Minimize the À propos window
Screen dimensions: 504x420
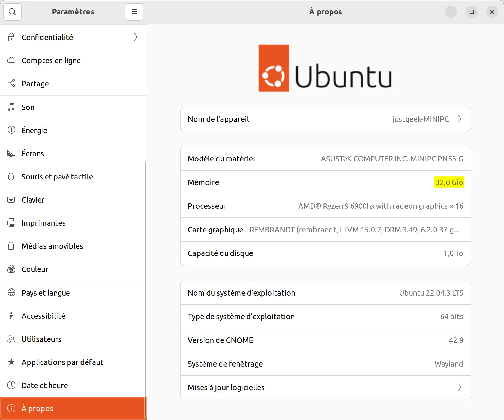click(x=451, y=12)
